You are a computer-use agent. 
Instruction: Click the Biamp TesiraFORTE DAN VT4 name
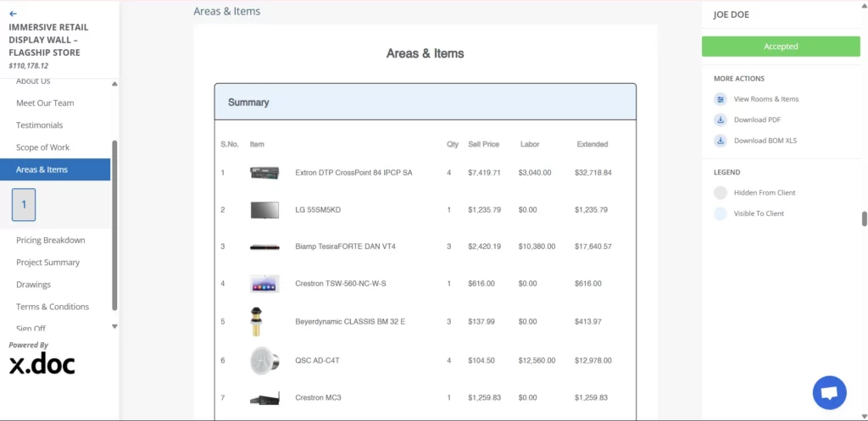(x=346, y=247)
